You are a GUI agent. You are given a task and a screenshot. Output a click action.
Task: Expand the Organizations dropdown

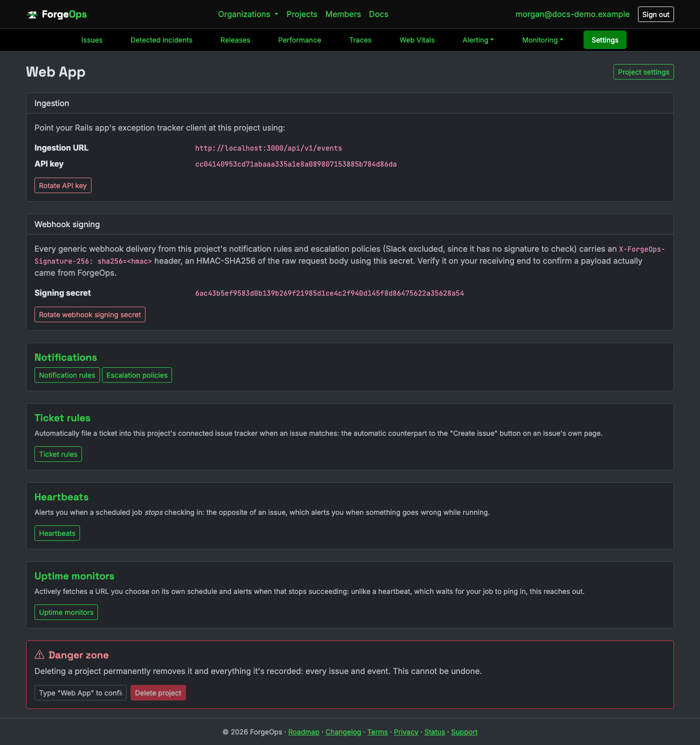pos(248,14)
